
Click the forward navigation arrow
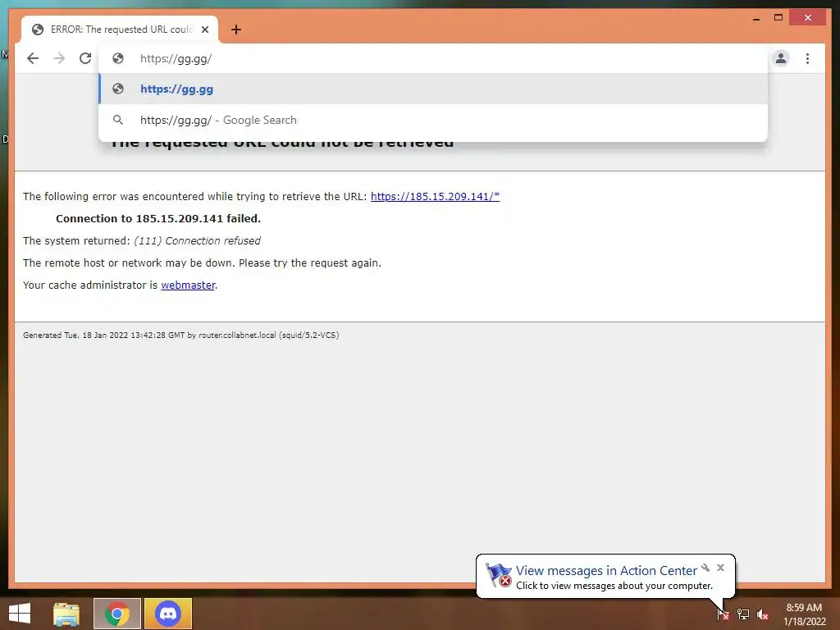click(x=59, y=58)
